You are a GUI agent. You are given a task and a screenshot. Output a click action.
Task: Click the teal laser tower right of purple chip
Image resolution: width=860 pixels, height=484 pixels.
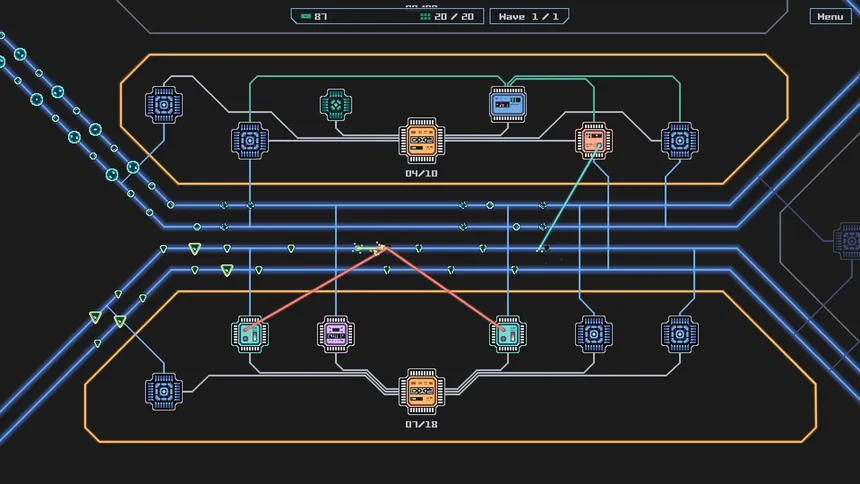(507, 334)
